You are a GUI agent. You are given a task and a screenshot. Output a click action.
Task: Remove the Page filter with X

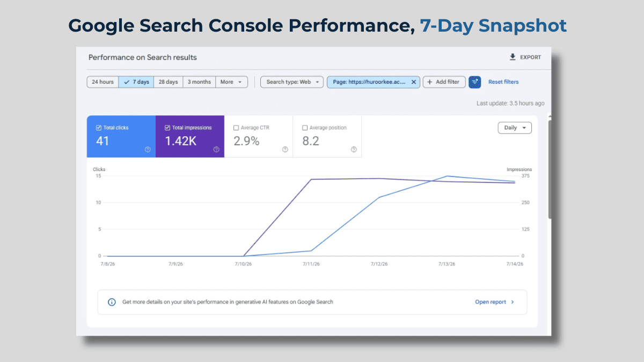point(414,82)
